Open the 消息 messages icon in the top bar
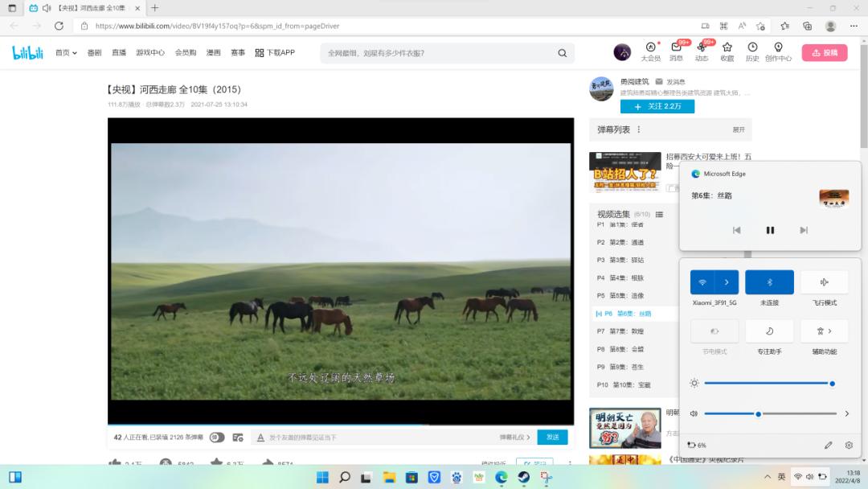Screen dimensions: 868x489 (x=677, y=51)
